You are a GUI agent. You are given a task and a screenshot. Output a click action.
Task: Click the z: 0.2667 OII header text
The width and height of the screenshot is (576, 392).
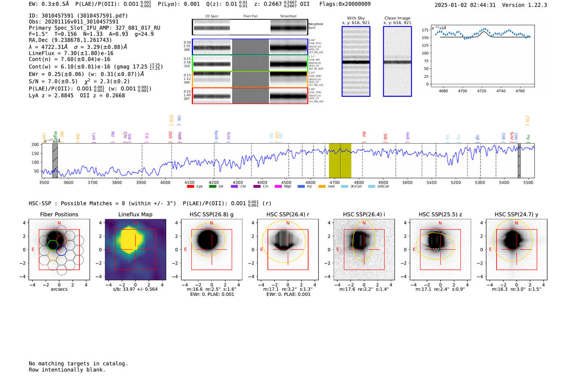(282, 4)
